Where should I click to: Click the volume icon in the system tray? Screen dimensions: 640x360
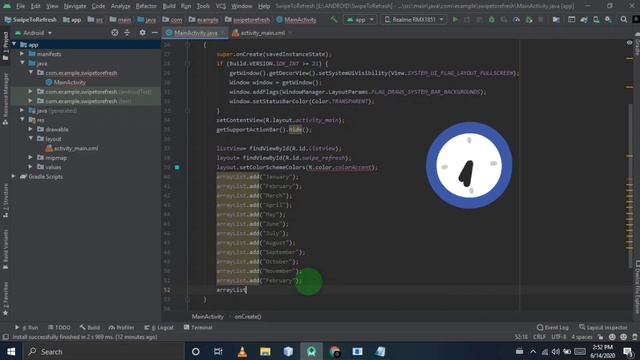click(556, 351)
